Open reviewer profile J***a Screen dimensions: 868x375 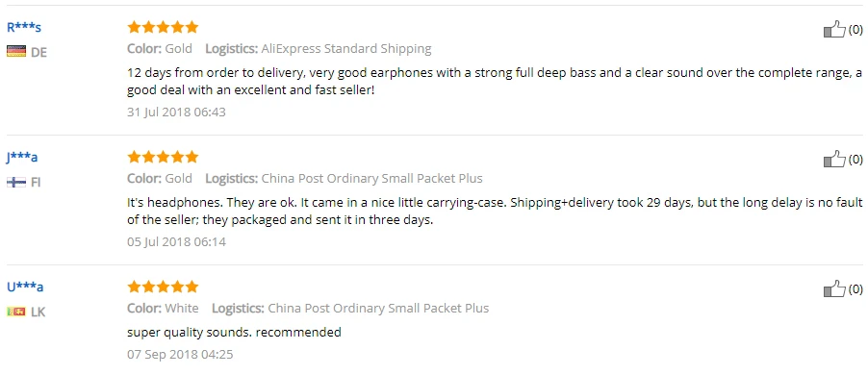coord(22,157)
